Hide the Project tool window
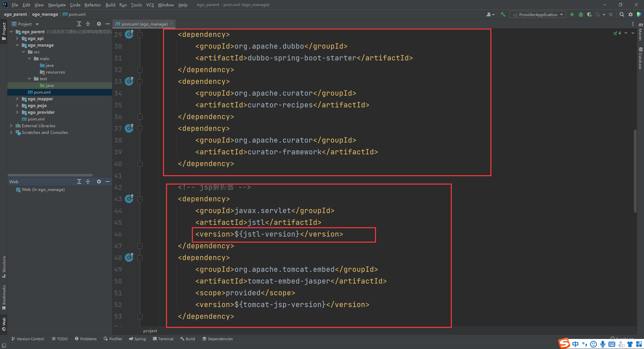The height and width of the screenshot is (349, 644). [x=108, y=24]
